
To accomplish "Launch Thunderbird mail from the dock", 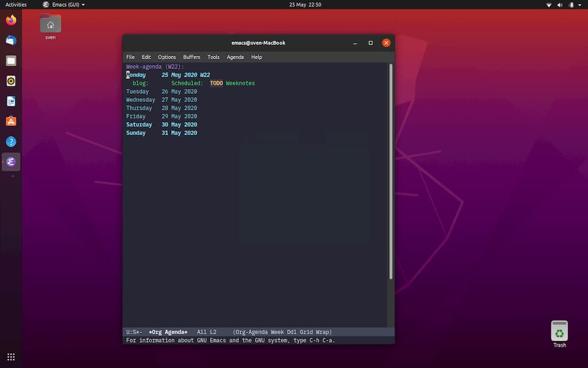I will click(x=11, y=41).
